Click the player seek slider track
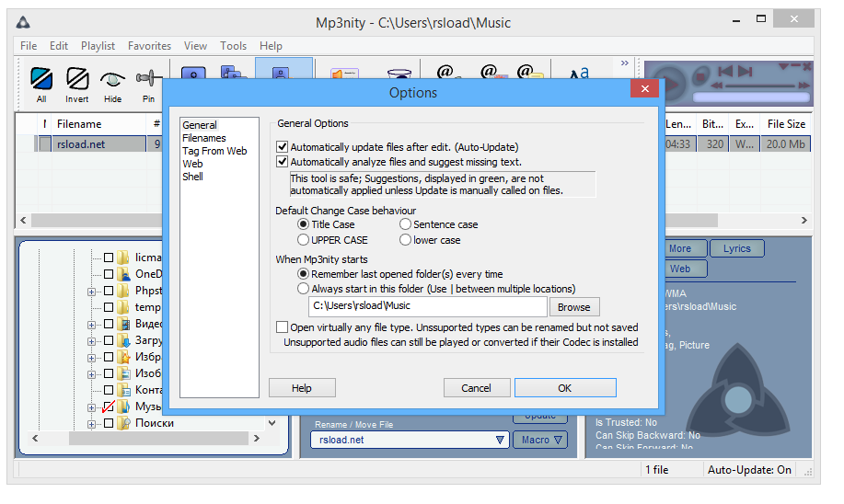The width and height of the screenshot is (844, 504). point(760,86)
